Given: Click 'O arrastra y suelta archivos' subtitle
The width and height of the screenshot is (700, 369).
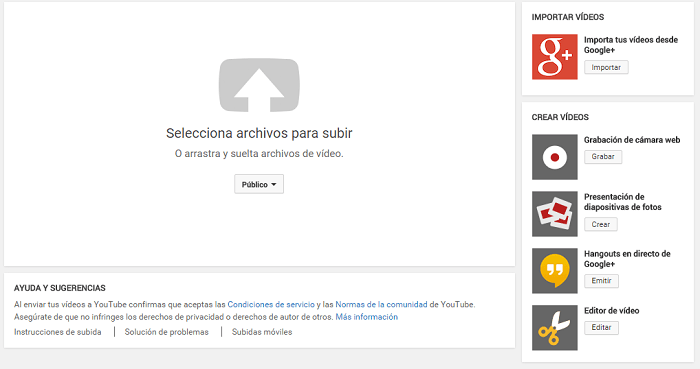Looking at the screenshot, I should click(259, 153).
